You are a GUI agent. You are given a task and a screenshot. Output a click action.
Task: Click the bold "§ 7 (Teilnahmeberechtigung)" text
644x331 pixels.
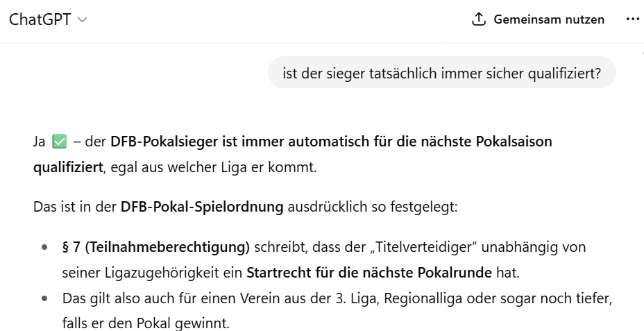[156, 247]
